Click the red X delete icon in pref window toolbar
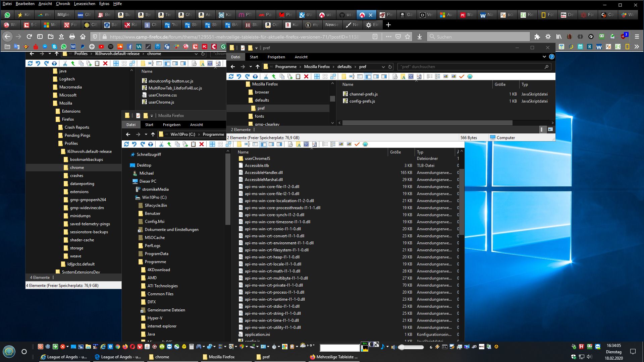 306,76
